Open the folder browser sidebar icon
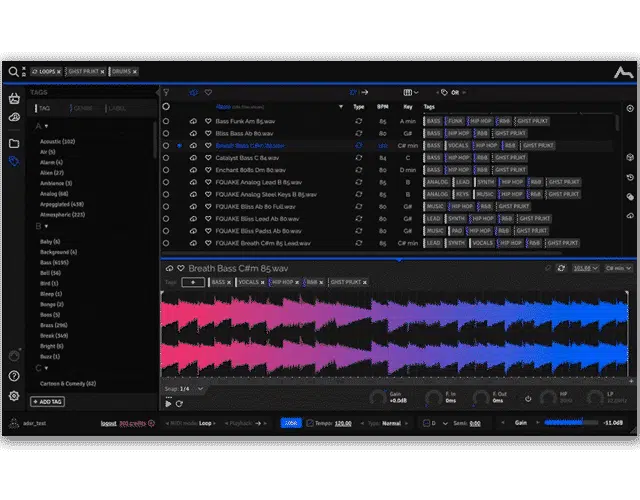The image size is (640, 500). 14,143
